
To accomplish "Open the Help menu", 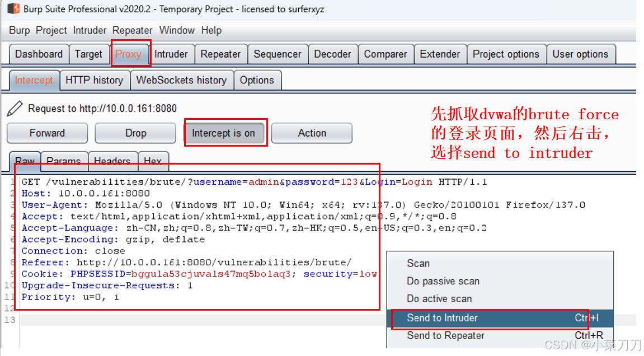I will 211,30.
